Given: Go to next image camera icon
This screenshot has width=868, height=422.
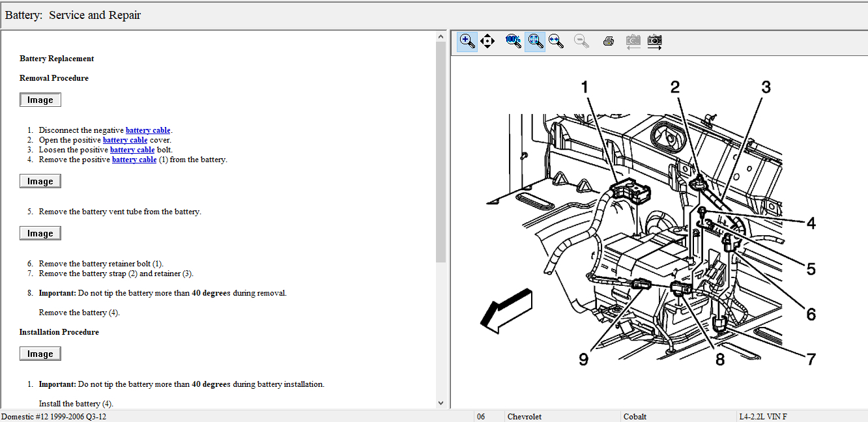Looking at the screenshot, I should [655, 42].
